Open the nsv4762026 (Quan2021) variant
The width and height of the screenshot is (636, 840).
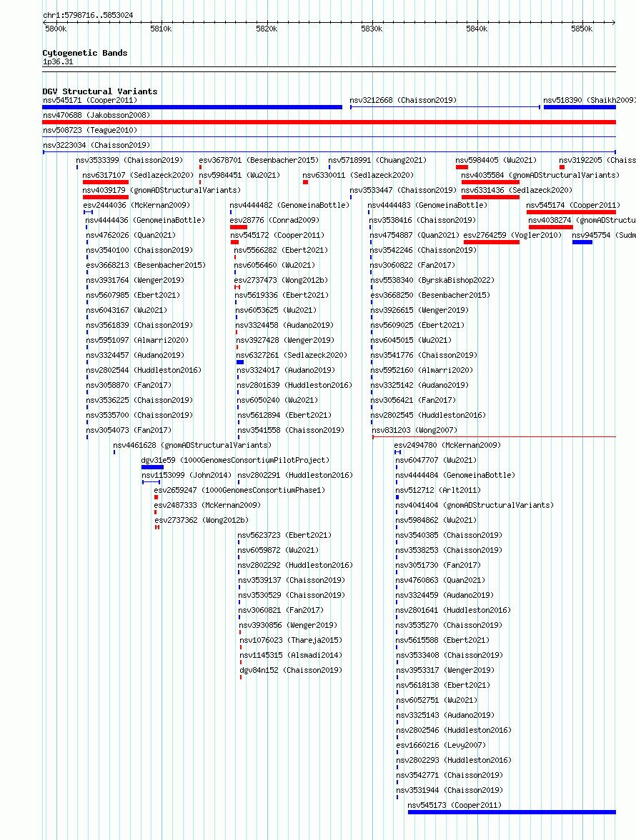(131, 235)
